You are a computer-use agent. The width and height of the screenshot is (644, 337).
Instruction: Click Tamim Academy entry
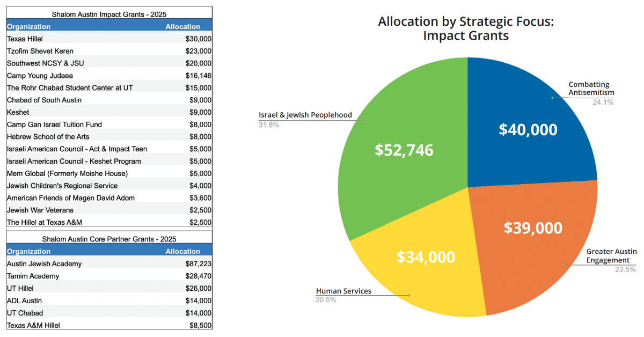click(x=33, y=276)
